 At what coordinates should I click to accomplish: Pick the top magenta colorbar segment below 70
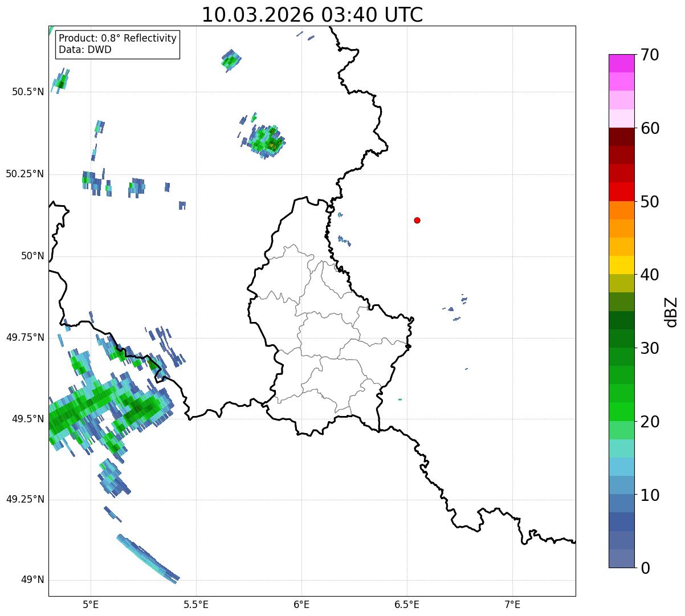(x=622, y=63)
